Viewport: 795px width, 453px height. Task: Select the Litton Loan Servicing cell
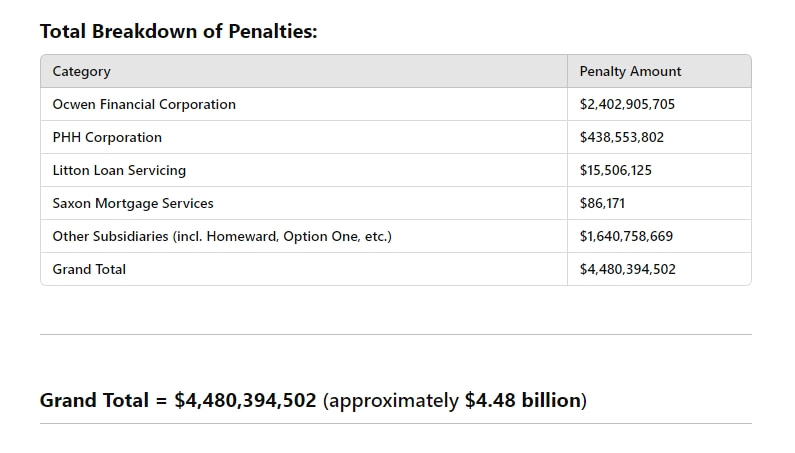tap(304, 170)
